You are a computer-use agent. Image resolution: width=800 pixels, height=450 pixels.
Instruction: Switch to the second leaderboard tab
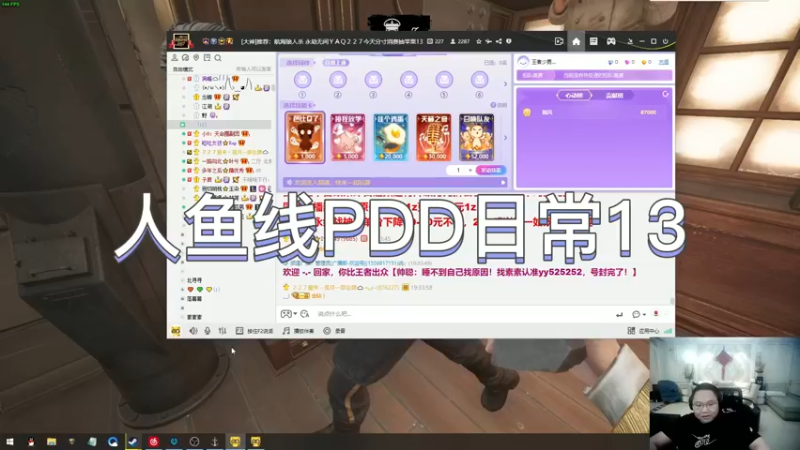click(x=614, y=95)
